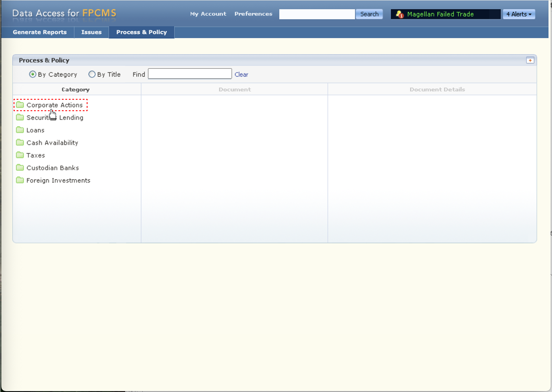Click the Corporate Actions folder icon
This screenshot has height=392, width=552.
(20, 105)
